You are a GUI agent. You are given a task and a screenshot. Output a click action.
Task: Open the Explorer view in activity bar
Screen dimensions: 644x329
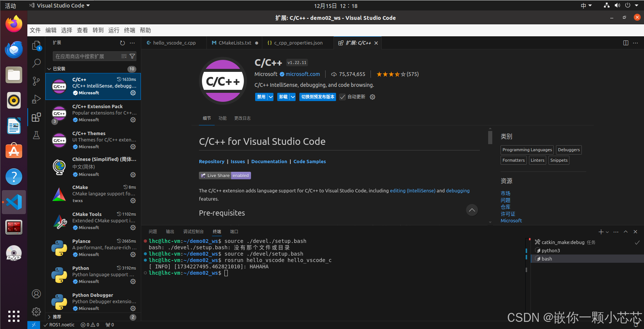36,46
